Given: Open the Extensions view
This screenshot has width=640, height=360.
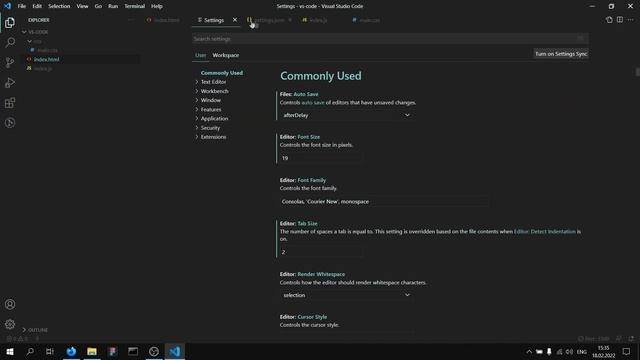Looking at the screenshot, I should (x=10, y=102).
